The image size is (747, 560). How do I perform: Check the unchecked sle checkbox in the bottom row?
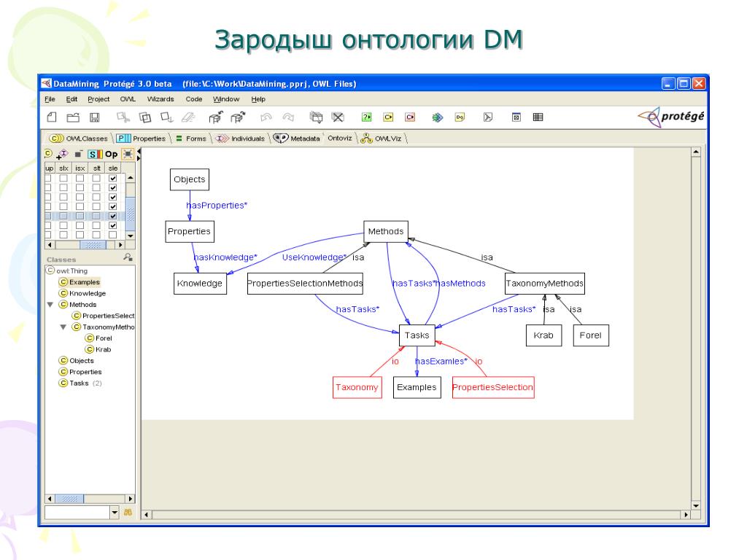pyautogui.click(x=113, y=235)
